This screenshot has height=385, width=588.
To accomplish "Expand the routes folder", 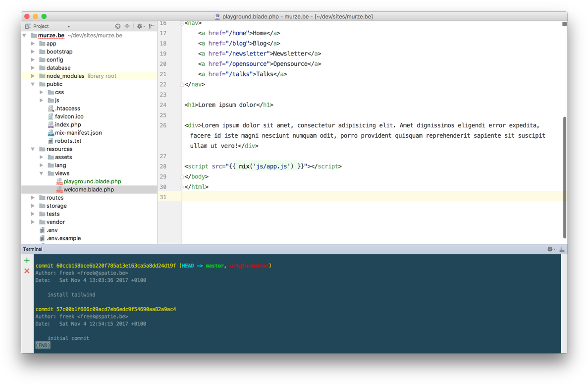I will click(33, 198).
